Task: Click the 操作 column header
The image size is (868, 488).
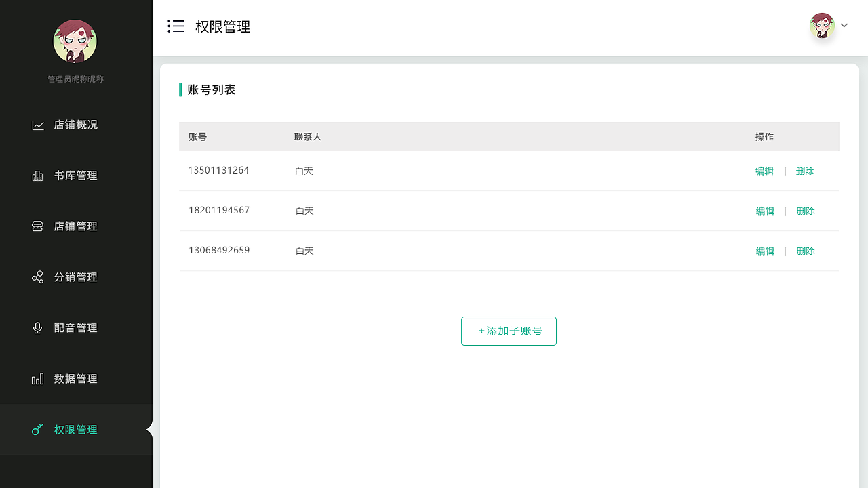Action: (x=764, y=137)
